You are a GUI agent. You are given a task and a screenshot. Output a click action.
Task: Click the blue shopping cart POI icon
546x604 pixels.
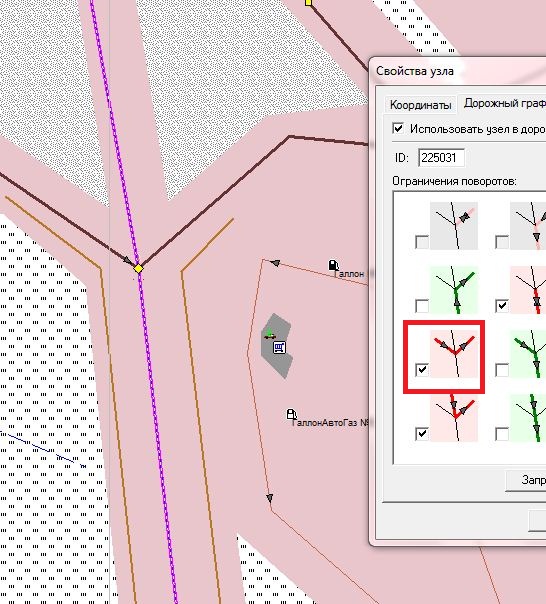tap(279, 347)
